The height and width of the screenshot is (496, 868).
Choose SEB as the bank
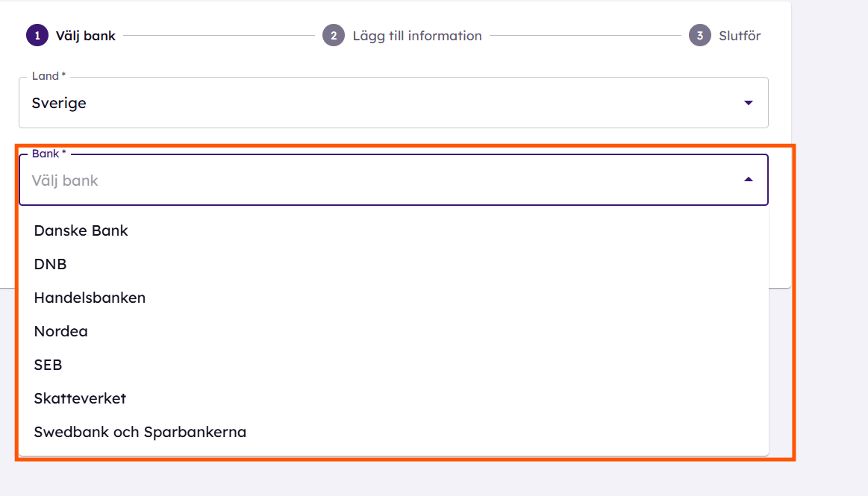click(x=393, y=365)
